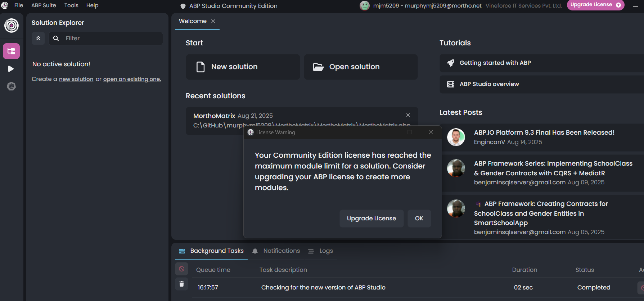Open the Getting started with ABP tutorial
Viewport: 644px width, 301px height.
(x=542, y=63)
